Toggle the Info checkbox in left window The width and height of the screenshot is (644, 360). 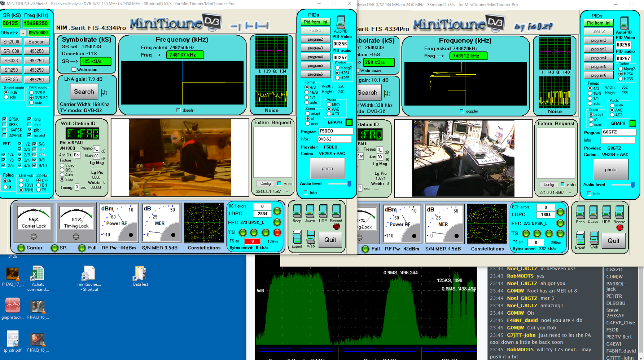click(x=306, y=192)
